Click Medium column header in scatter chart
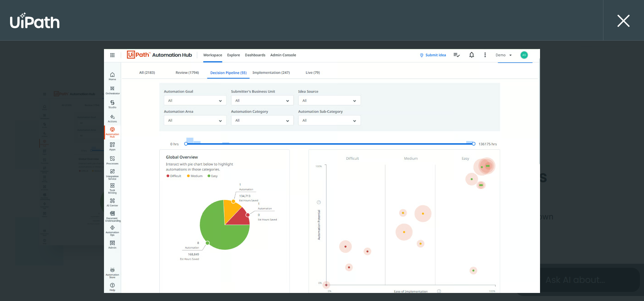This screenshot has width=644, height=301. 411,158
